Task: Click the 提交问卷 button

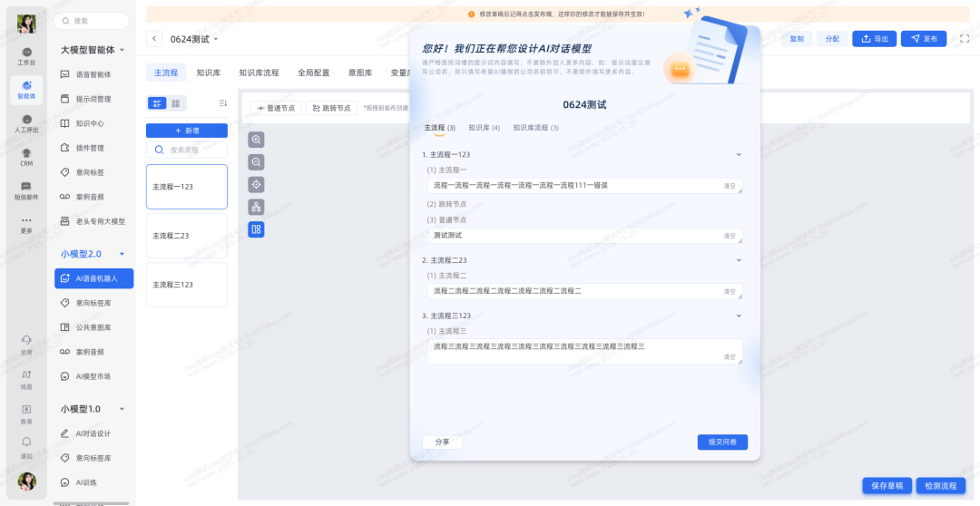Action: (x=722, y=442)
